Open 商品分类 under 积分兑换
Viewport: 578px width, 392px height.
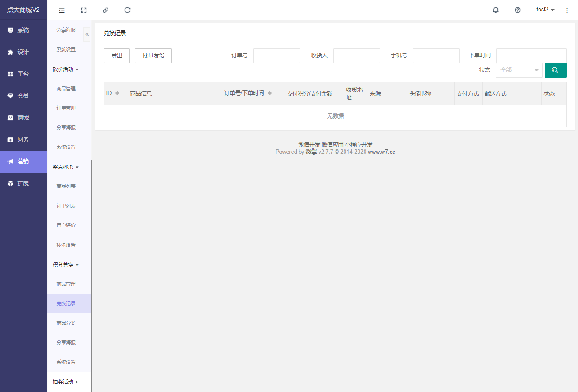pos(69,323)
